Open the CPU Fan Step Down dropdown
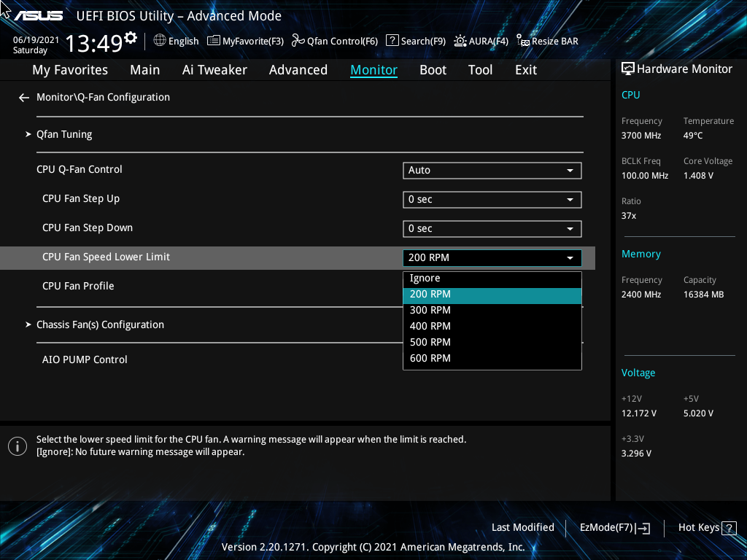Image resolution: width=747 pixels, height=560 pixels. (x=492, y=228)
